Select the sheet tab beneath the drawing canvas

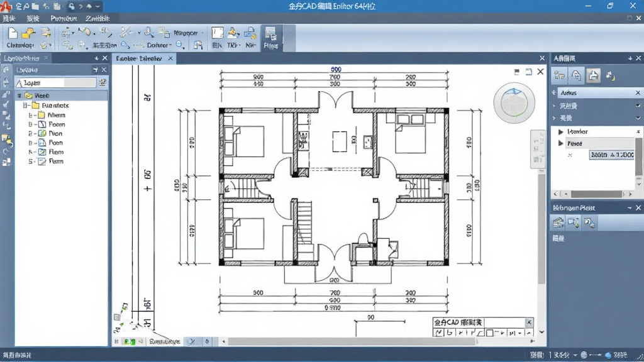point(164,341)
